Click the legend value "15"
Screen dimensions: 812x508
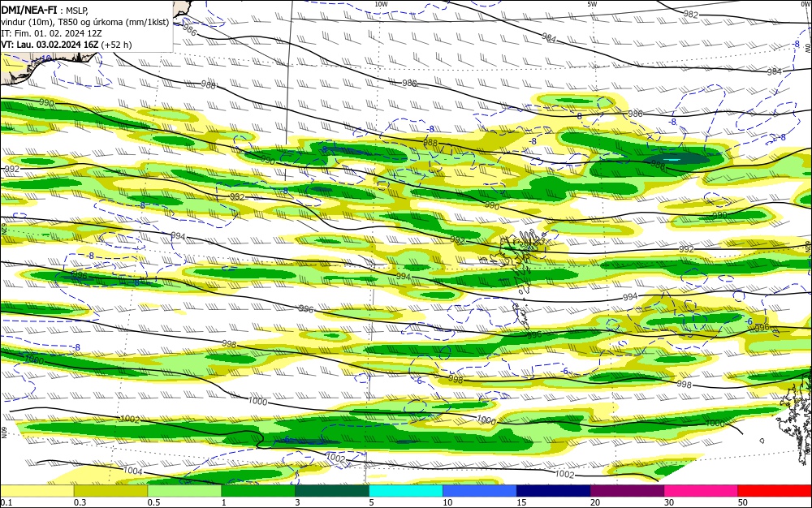tap(521, 502)
